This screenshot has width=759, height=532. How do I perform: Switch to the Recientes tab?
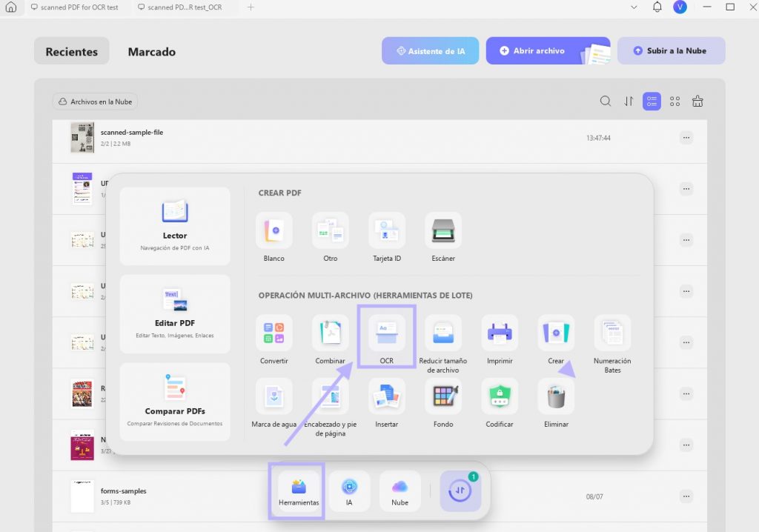[x=72, y=51]
